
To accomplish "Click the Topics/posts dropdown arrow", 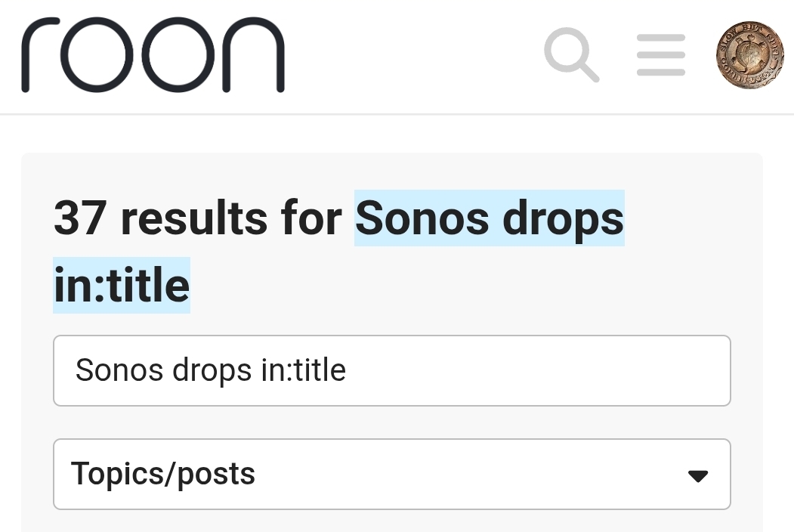I will (x=697, y=476).
